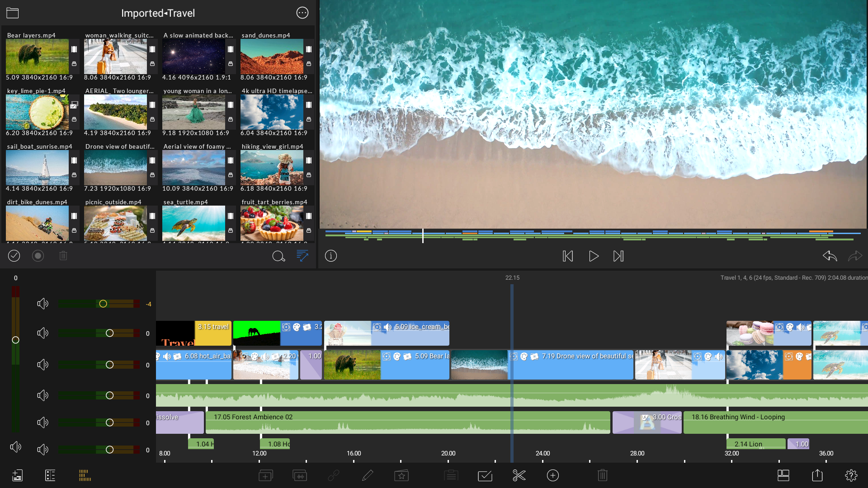
Task: Undo the last edit
Action: 830,256
